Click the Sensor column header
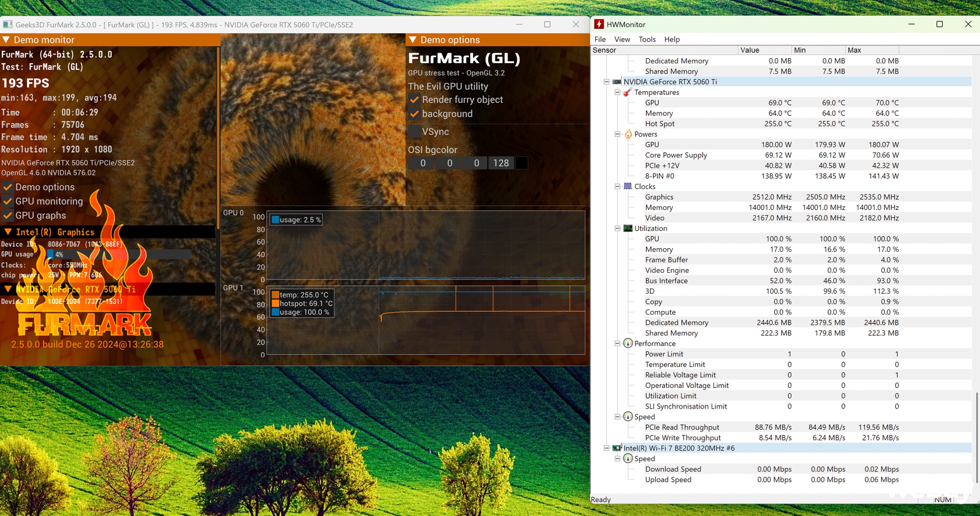Screen dimensions: 980x516 point(664,50)
